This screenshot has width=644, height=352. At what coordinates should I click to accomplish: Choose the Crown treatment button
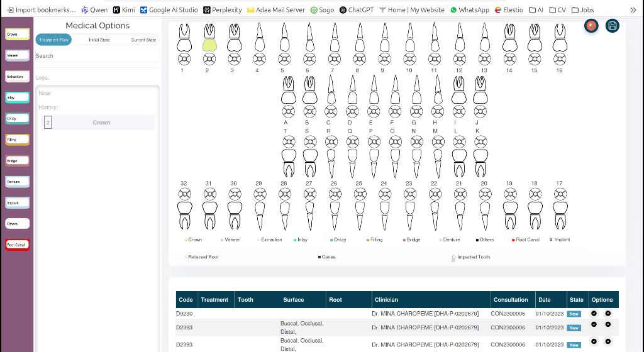(x=17, y=35)
